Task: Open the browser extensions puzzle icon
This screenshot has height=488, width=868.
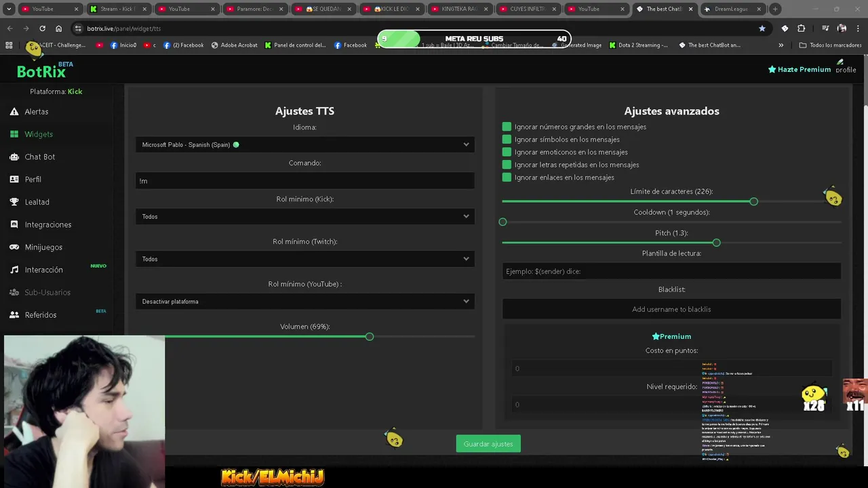Action: pos(802,28)
